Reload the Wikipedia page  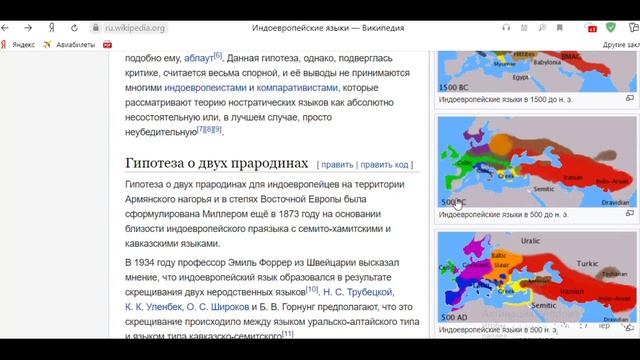tap(74, 28)
